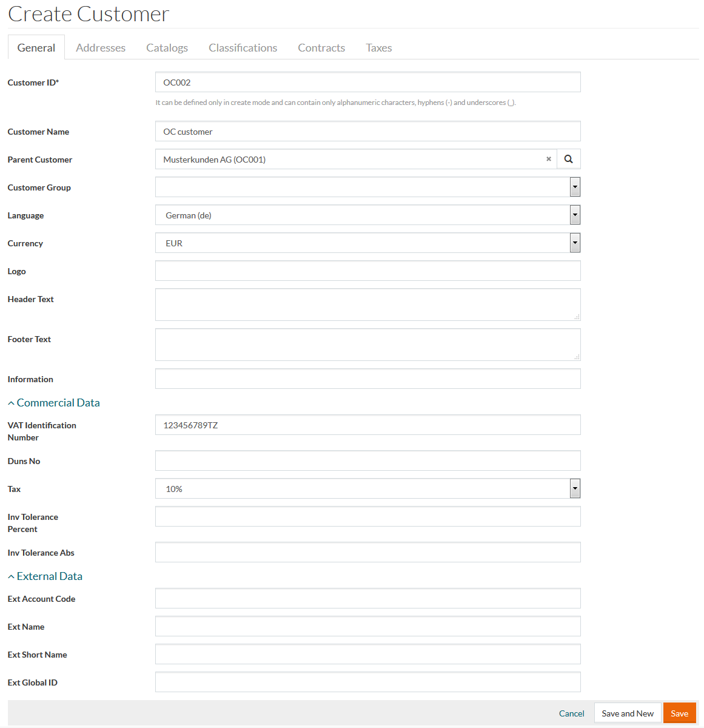The height and width of the screenshot is (728, 704).
Task: Go to the Contracts tab
Action: [321, 48]
